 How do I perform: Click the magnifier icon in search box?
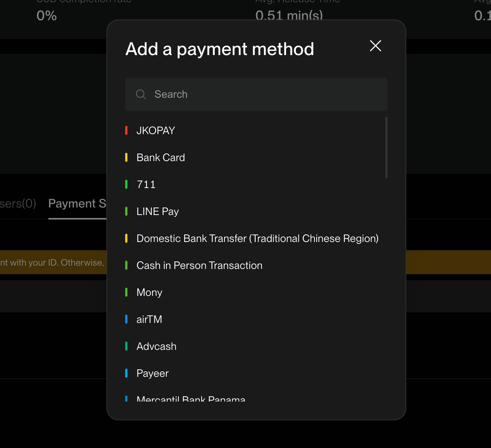141,94
